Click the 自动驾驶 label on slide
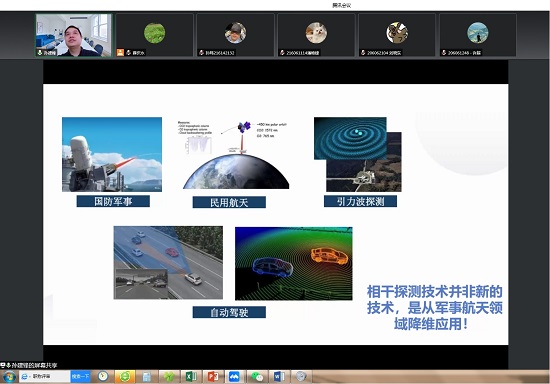The width and height of the screenshot is (550, 384). pos(229,312)
